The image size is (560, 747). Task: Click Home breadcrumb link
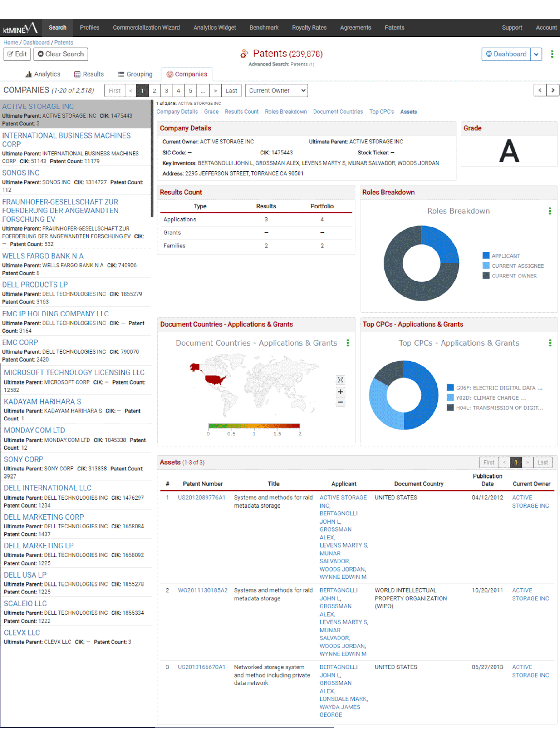[x=11, y=43]
